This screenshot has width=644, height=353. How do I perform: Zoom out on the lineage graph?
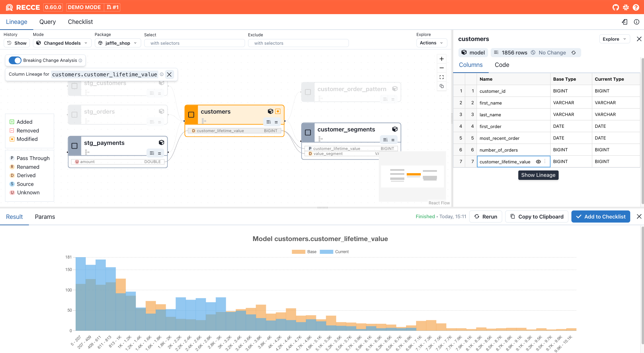(x=442, y=68)
